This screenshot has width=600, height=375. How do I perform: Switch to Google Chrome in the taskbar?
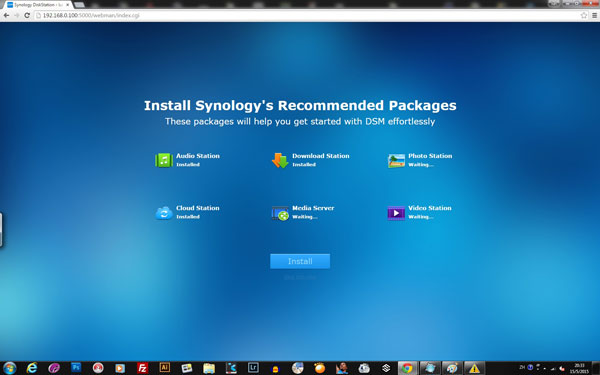[x=408, y=368]
